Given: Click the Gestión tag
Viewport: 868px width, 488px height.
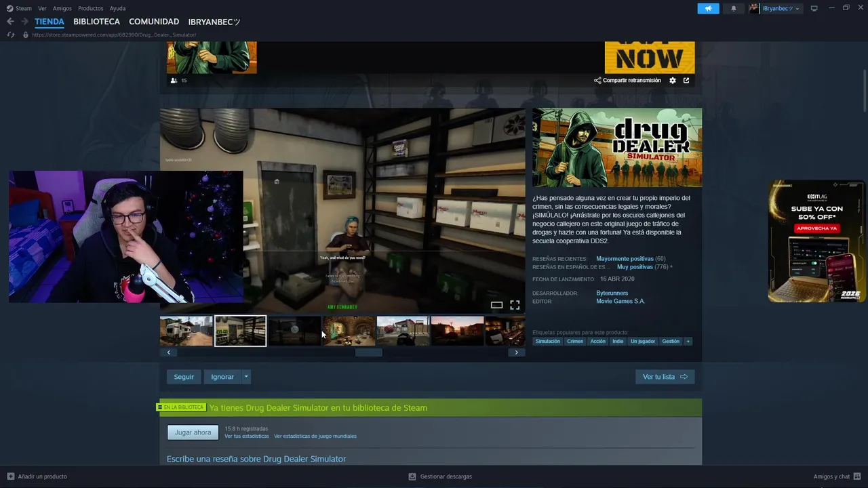Looking at the screenshot, I should click(x=671, y=341).
